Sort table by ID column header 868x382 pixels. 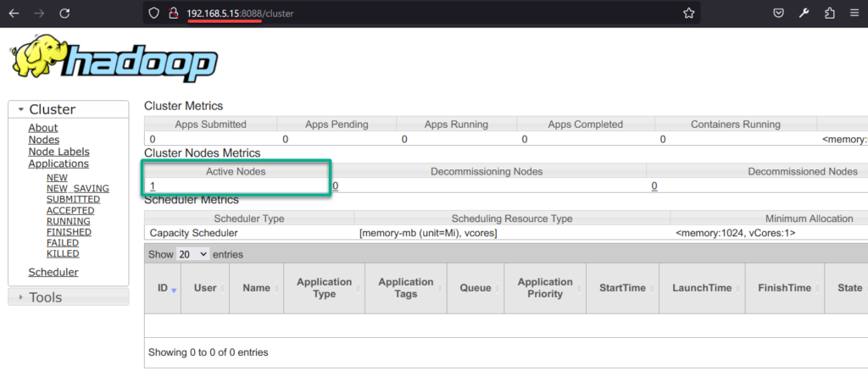[x=166, y=288]
